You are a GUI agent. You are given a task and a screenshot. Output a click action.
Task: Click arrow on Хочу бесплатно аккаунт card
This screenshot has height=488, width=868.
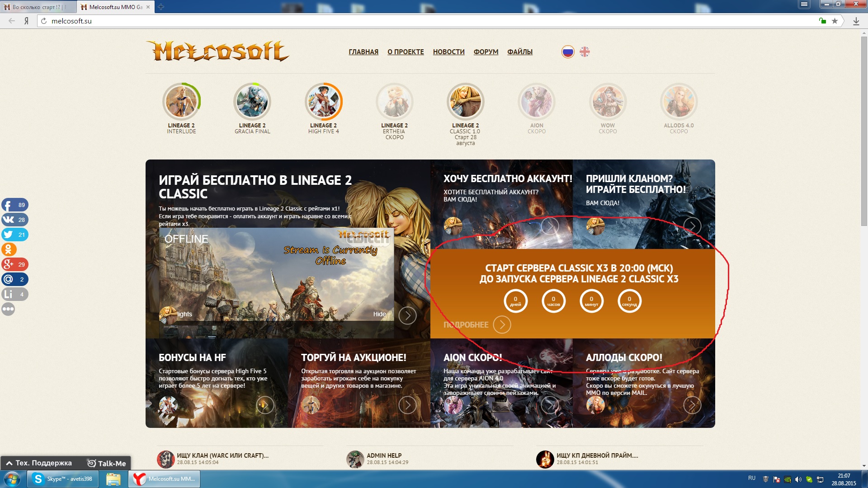click(x=550, y=226)
